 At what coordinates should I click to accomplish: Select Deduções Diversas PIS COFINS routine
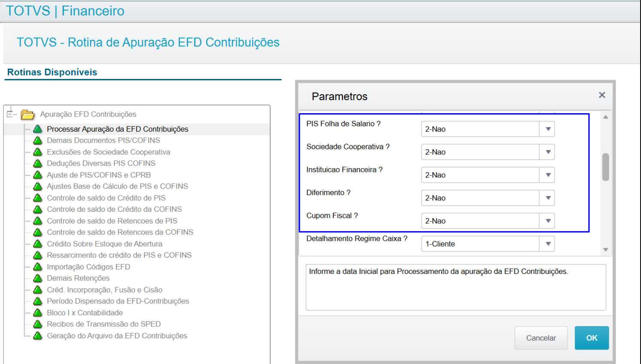[x=101, y=163]
